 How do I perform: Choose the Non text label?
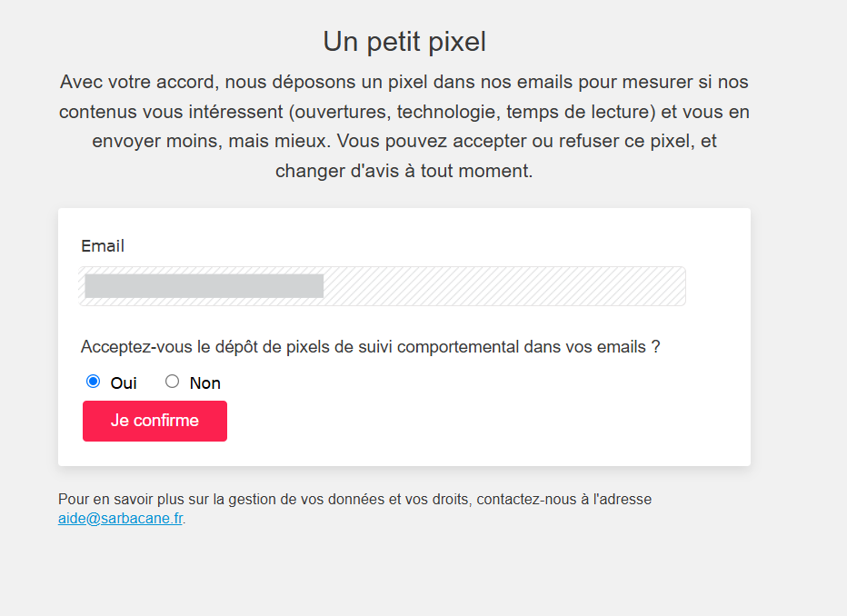[x=204, y=383]
